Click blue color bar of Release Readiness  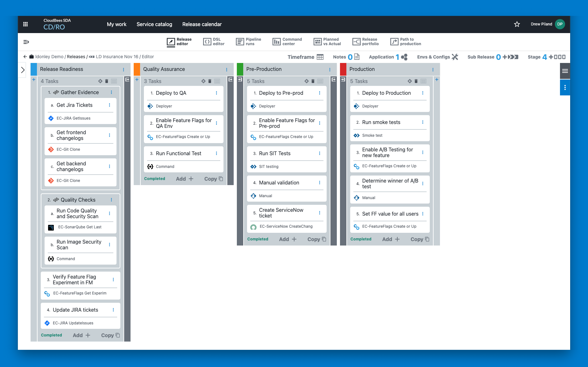coord(34,69)
